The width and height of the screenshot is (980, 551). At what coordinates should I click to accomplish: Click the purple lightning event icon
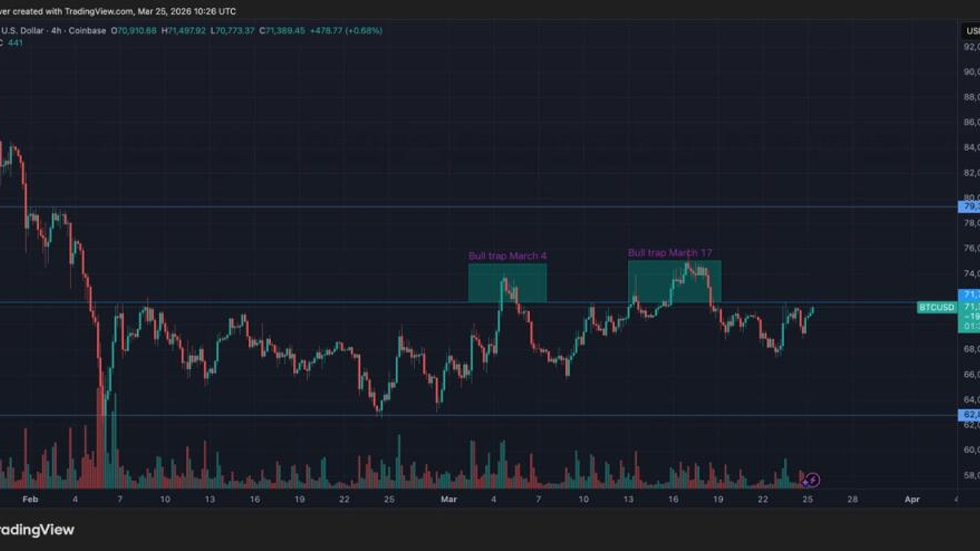tap(813, 481)
